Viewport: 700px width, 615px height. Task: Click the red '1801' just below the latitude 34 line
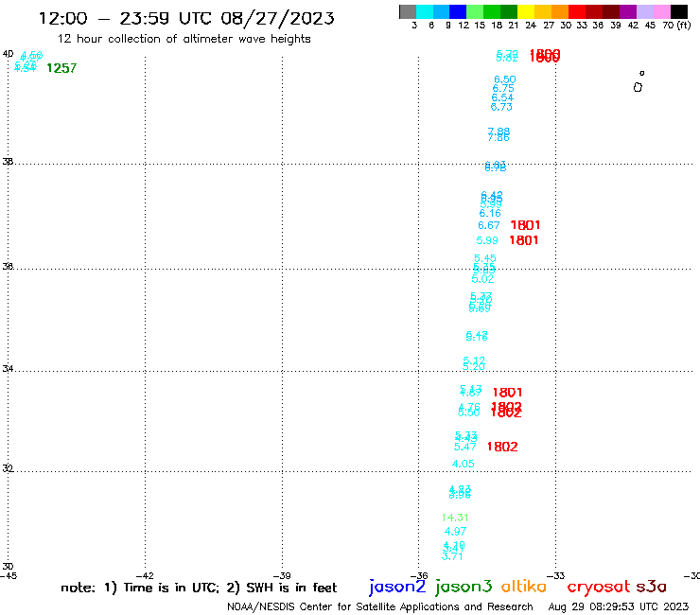click(508, 393)
